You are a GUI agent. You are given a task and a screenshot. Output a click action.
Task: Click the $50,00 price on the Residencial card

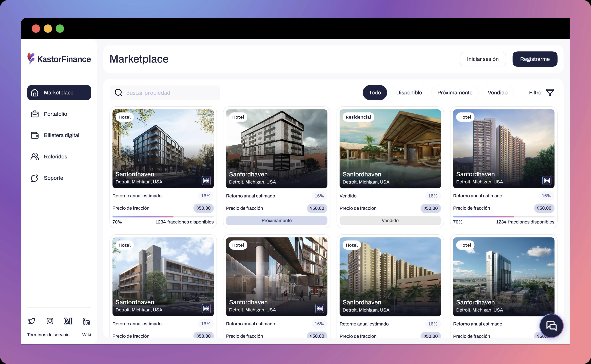(430, 208)
